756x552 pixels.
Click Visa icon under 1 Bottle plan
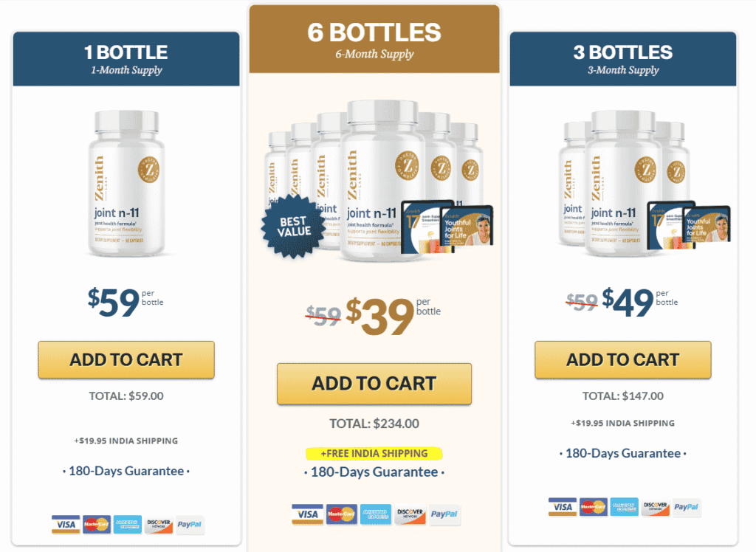tap(66, 525)
